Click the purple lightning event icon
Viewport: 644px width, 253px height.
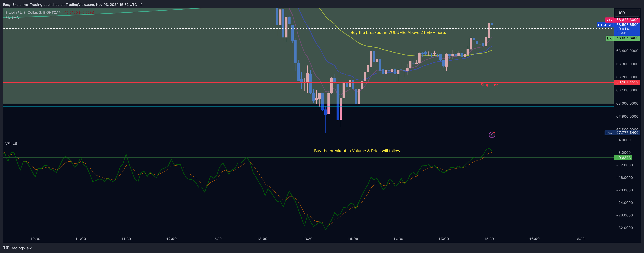[492, 135]
